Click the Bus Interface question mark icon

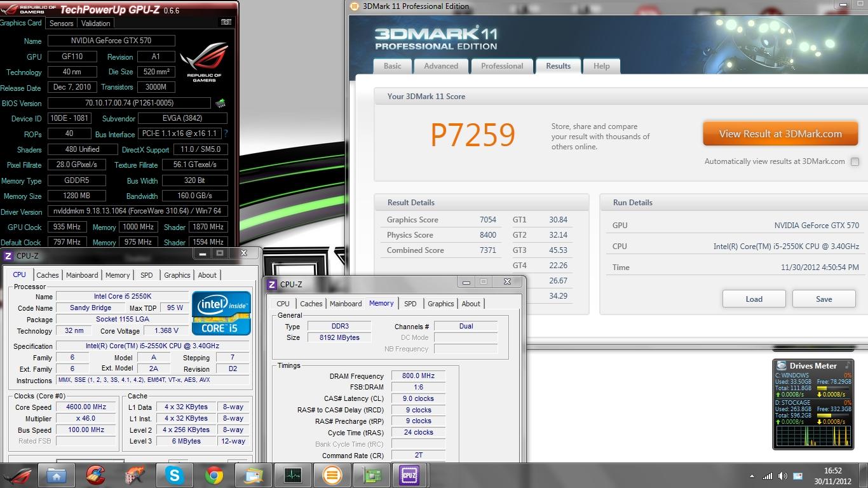pyautogui.click(x=225, y=133)
